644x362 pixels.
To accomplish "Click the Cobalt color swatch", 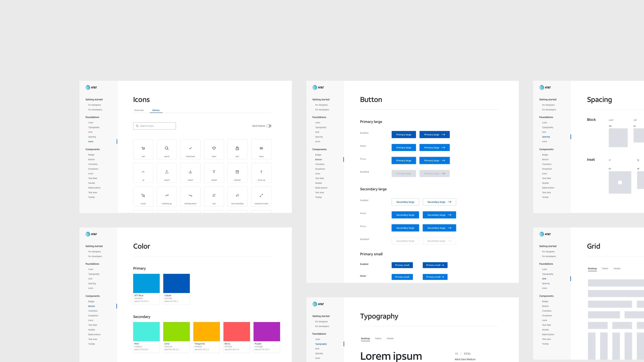I will pyautogui.click(x=176, y=283).
